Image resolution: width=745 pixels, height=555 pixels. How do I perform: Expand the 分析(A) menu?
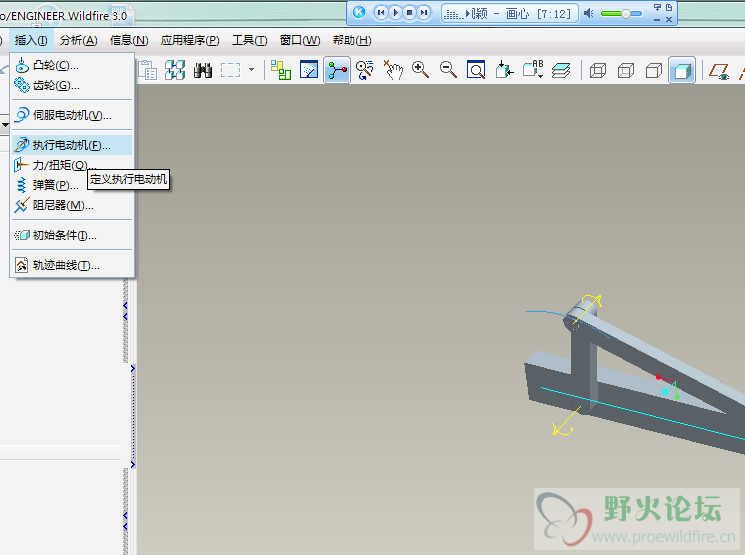pos(78,40)
